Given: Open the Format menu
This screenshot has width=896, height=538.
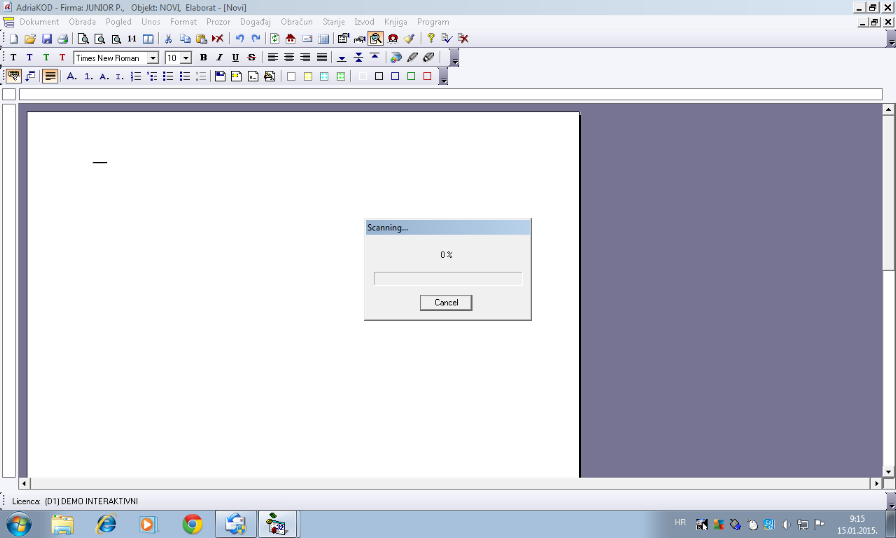Looking at the screenshot, I should (183, 22).
